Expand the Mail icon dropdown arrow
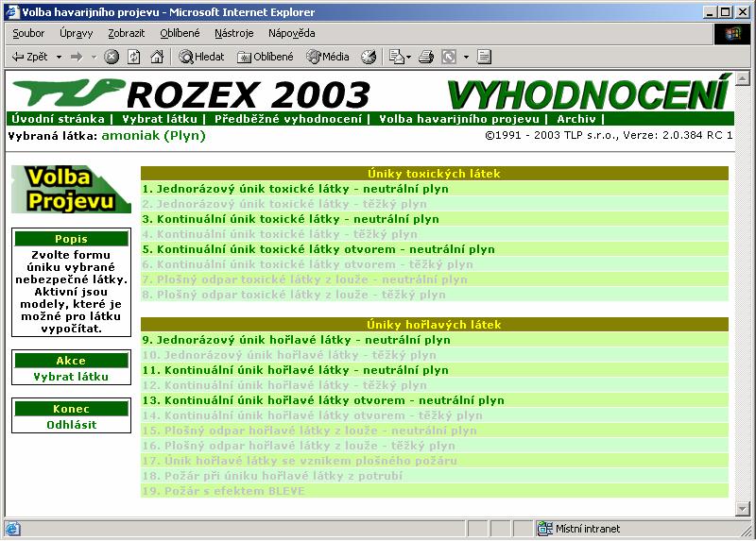The width and height of the screenshot is (756, 541). (x=409, y=57)
